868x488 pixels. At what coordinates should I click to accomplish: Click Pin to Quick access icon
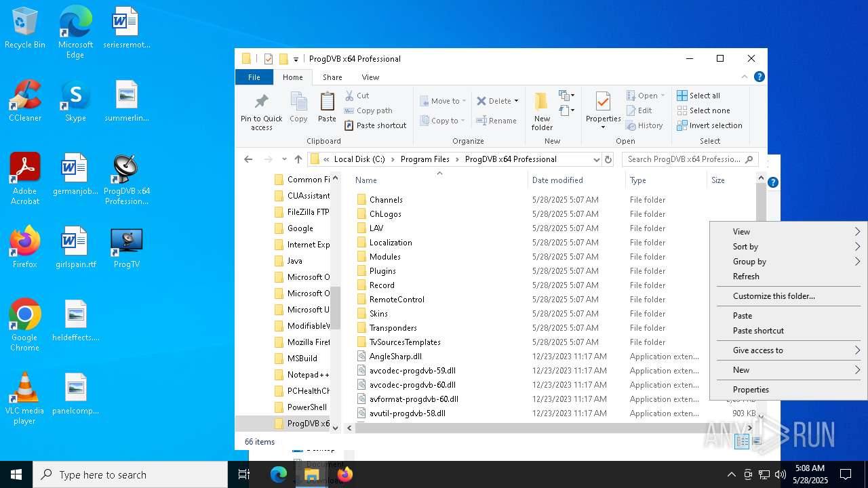coord(261,102)
